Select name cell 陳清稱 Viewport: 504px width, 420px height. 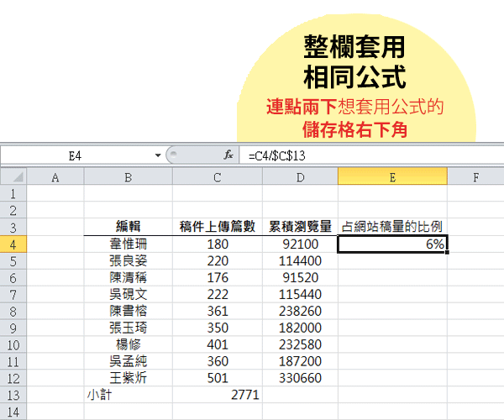[x=129, y=278]
